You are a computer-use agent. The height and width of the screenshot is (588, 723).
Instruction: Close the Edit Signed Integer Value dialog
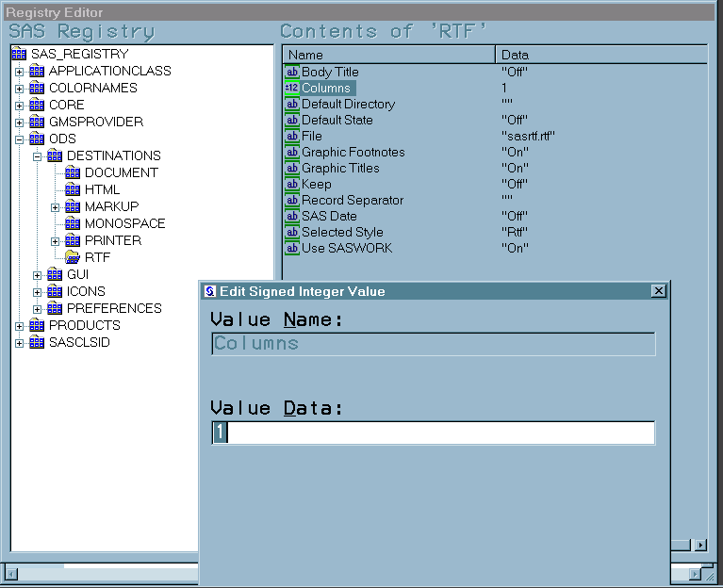659,291
